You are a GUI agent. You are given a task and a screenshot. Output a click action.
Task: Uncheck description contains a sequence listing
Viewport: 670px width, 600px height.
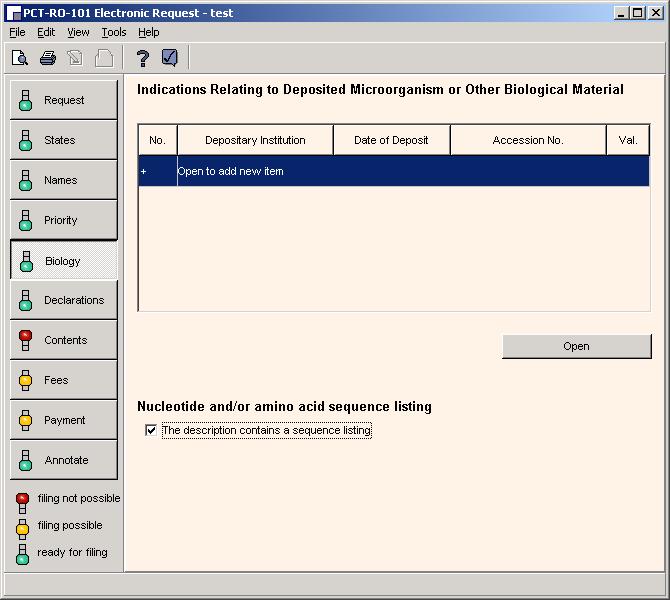(151, 430)
